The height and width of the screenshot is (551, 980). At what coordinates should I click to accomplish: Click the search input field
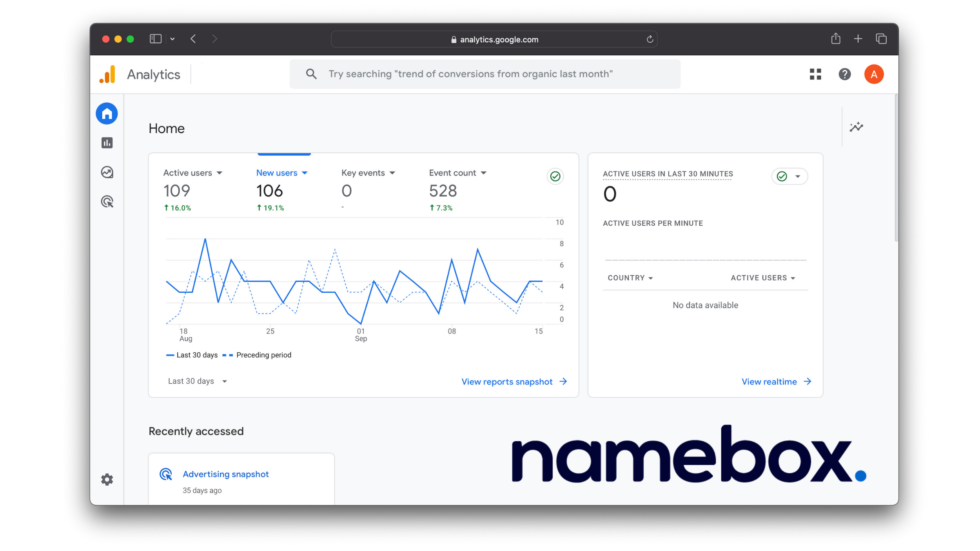click(x=485, y=74)
